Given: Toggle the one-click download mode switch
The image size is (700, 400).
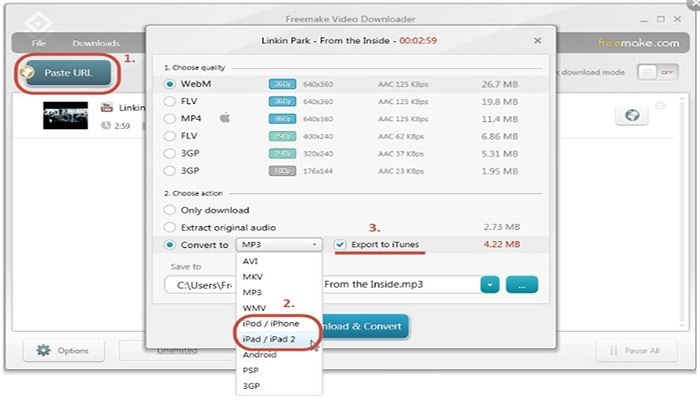Looking at the screenshot, I should pos(658,72).
